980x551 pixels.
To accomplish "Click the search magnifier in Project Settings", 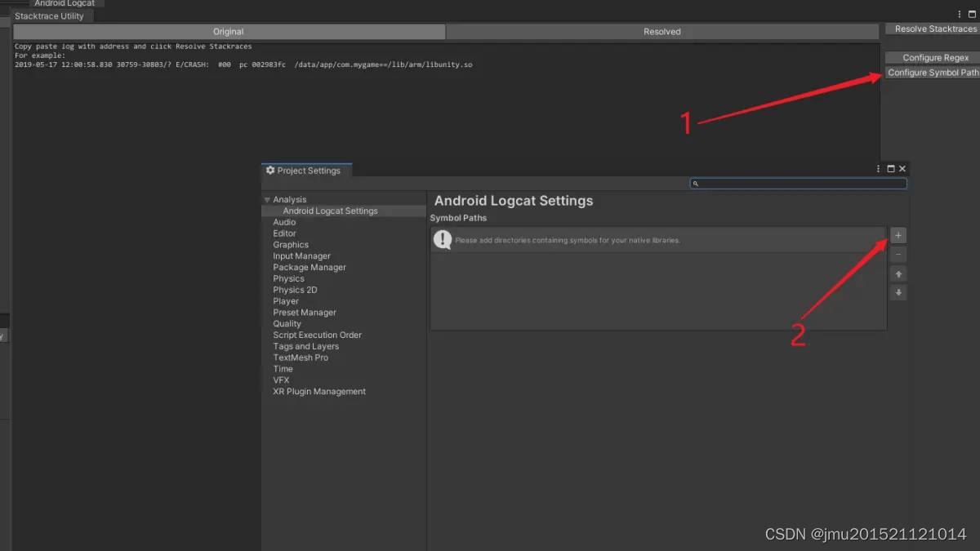I will pos(696,183).
